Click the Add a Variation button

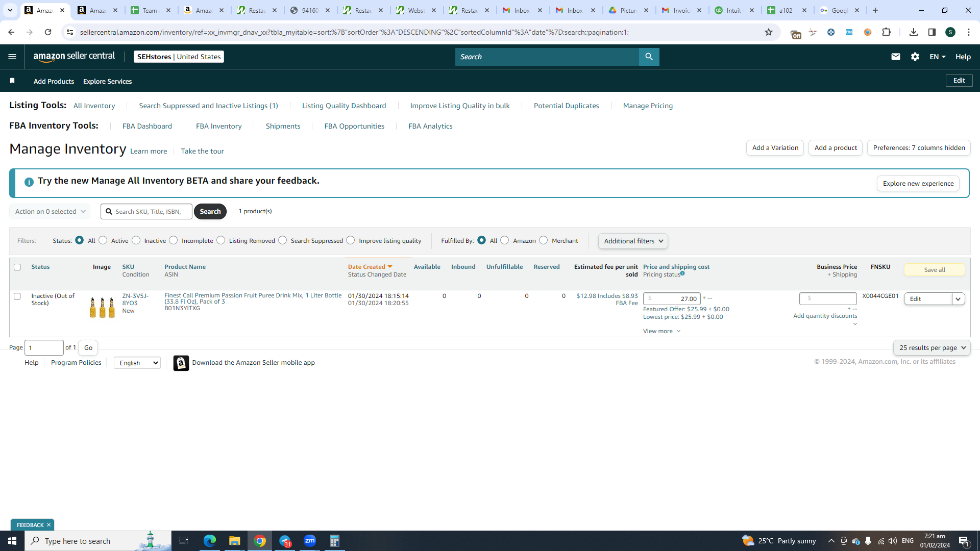click(x=775, y=148)
